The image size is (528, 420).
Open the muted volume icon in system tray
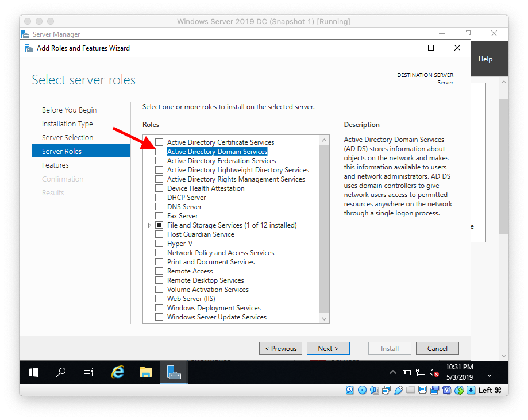(x=434, y=372)
